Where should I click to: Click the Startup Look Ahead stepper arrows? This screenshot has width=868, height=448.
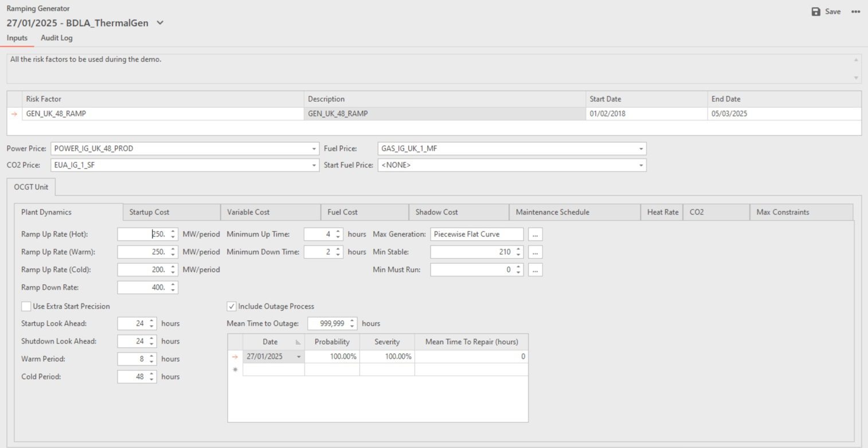(151, 324)
